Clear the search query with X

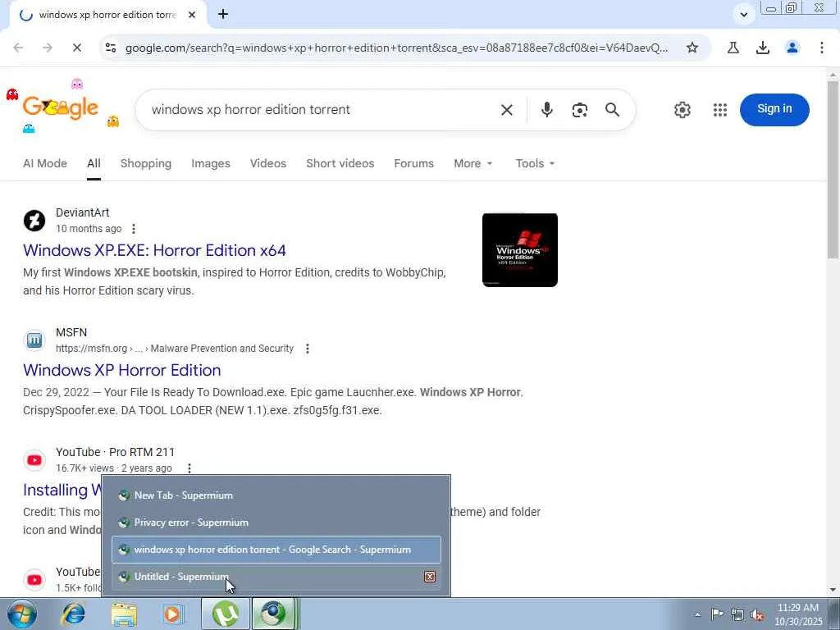click(x=507, y=110)
